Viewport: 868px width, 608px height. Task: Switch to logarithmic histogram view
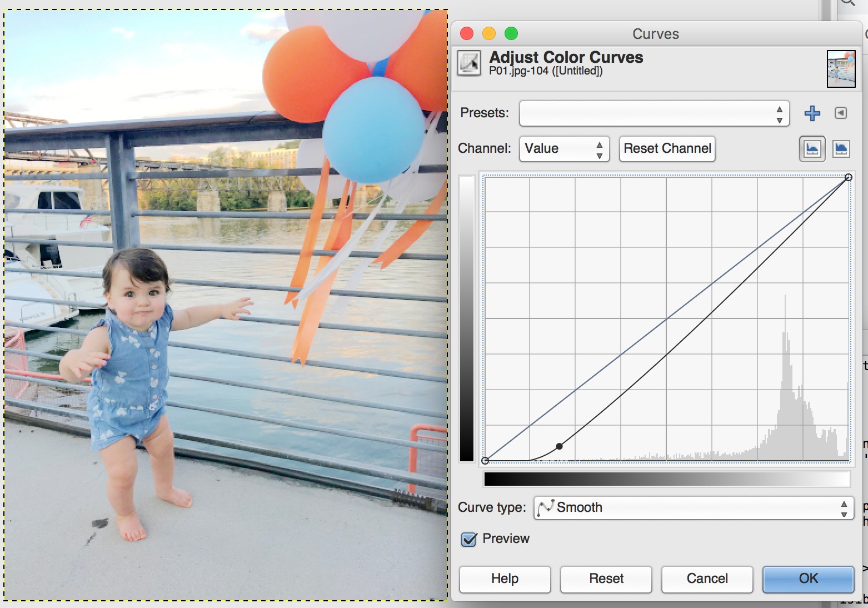pyautogui.click(x=841, y=149)
